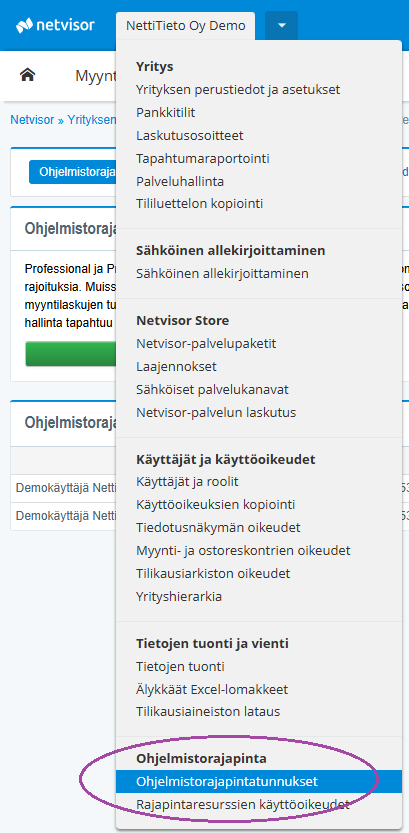
Task: Go to the home icon
Action: tap(27, 75)
